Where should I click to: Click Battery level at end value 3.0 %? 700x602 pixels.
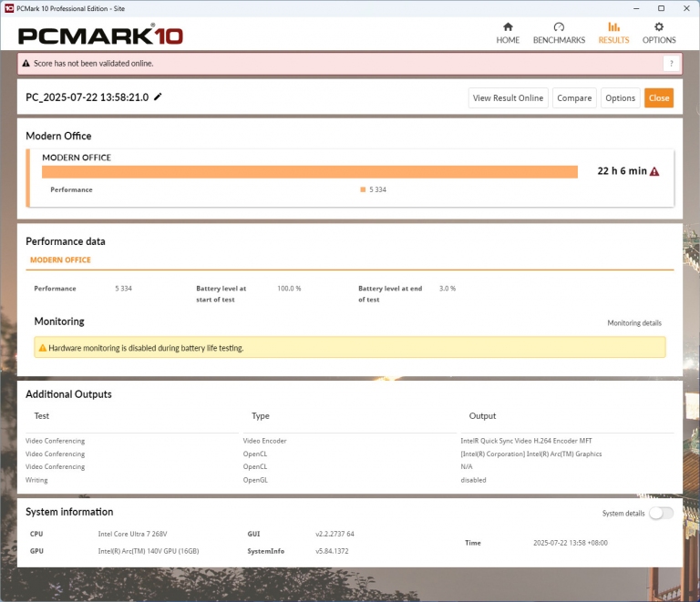click(448, 289)
